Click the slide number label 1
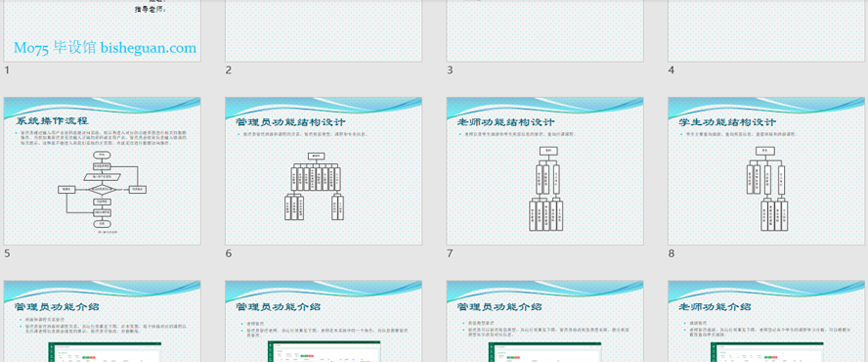Viewport: 868px width, 362px height. [7, 69]
